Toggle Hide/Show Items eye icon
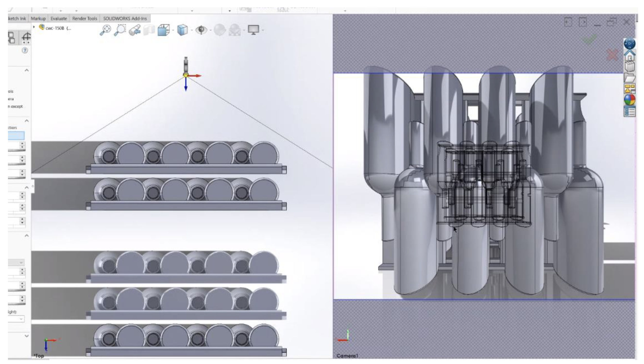This screenshot has width=644, height=364. pyautogui.click(x=201, y=30)
